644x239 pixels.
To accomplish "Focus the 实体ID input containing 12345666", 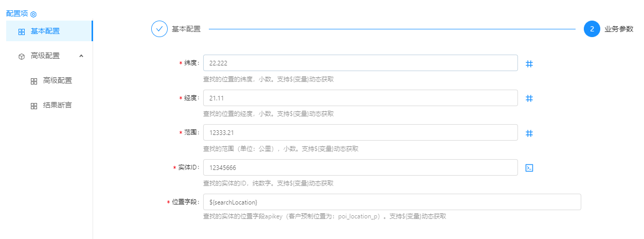I will pyautogui.click(x=360, y=167).
